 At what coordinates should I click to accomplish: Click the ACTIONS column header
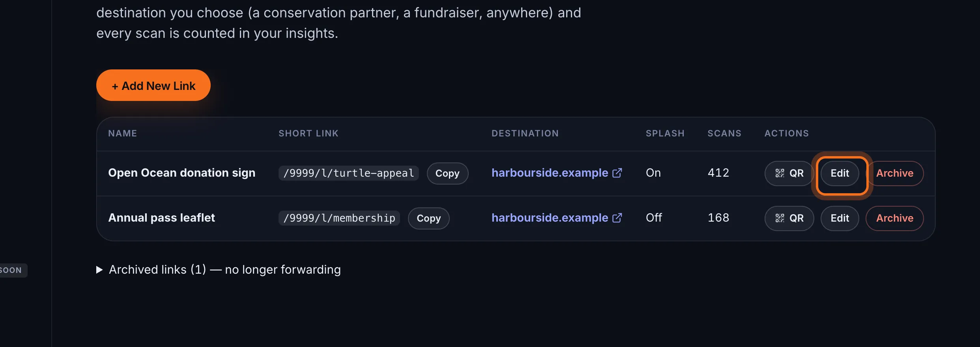click(787, 133)
